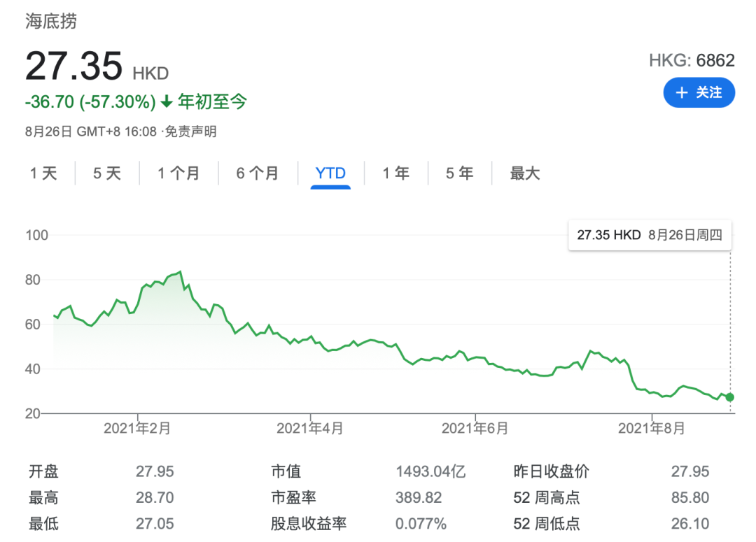
Task: Show the 最大 maximum range
Action: pos(525,173)
